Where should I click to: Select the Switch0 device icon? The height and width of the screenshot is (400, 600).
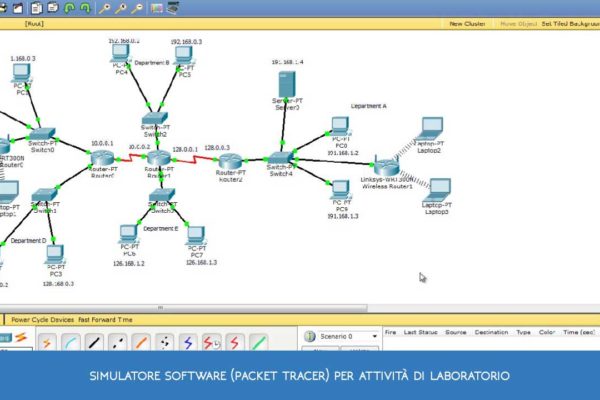click(x=42, y=134)
